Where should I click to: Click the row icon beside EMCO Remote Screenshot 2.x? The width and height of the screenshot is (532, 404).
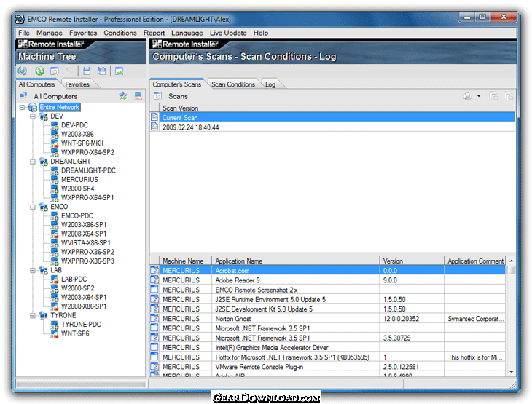click(154, 290)
